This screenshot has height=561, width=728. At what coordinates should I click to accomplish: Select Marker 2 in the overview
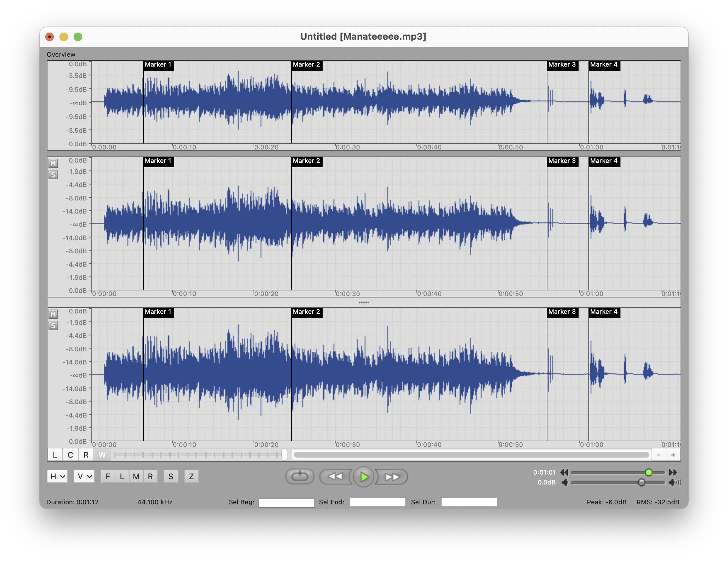[307, 65]
